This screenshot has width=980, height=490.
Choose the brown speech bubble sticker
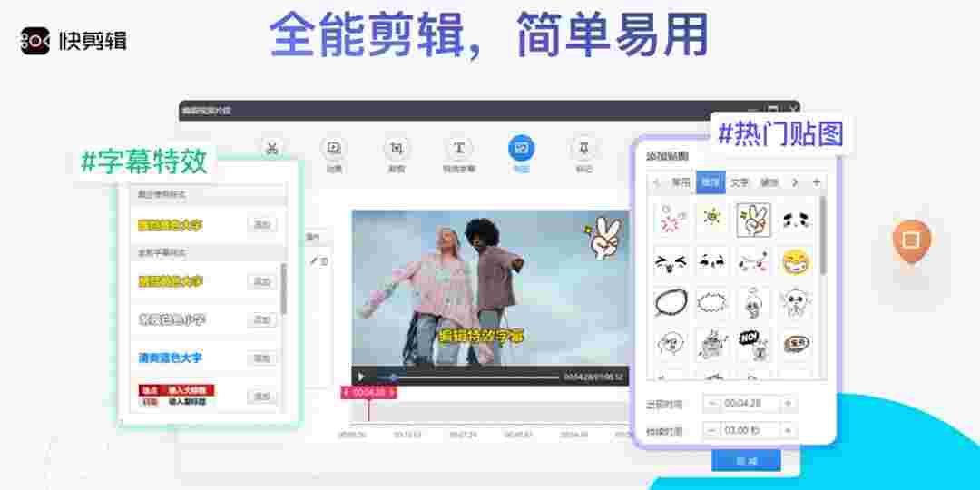tap(797, 343)
